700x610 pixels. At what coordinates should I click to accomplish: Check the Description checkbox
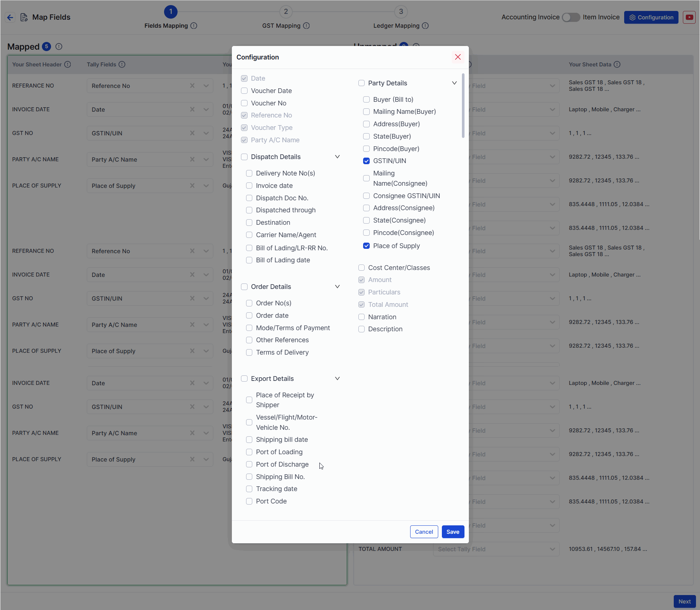click(361, 329)
